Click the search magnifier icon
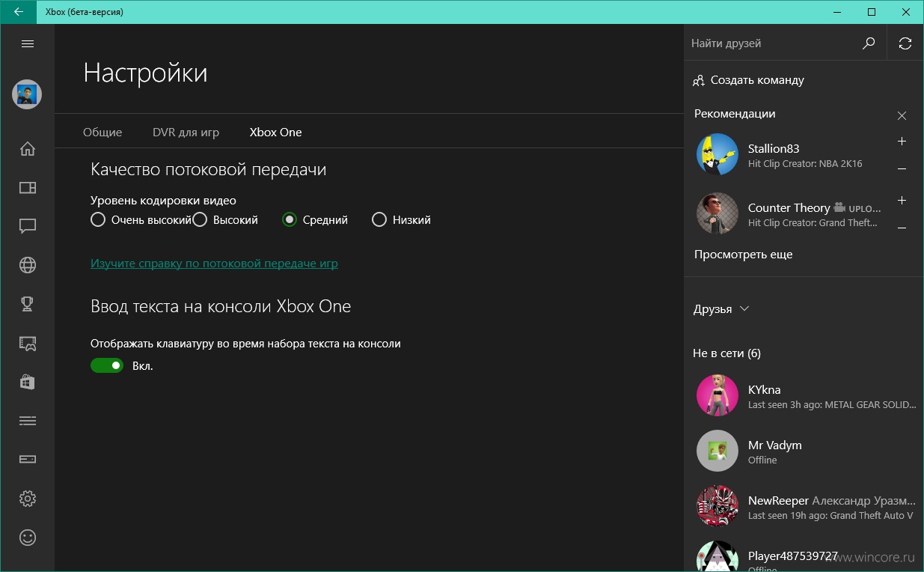This screenshot has height=572, width=924. [x=869, y=43]
